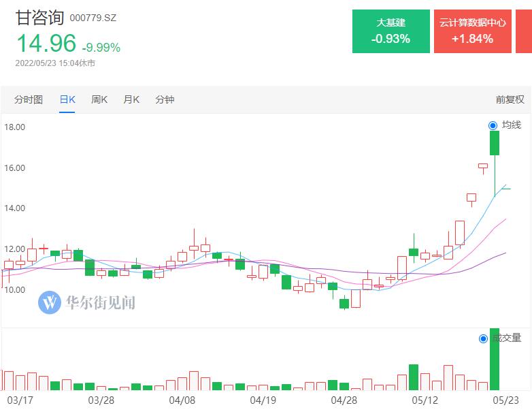This screenshot has height=412, width=532.
Task: Click the 05/23 date axis label
Action: 506,400
